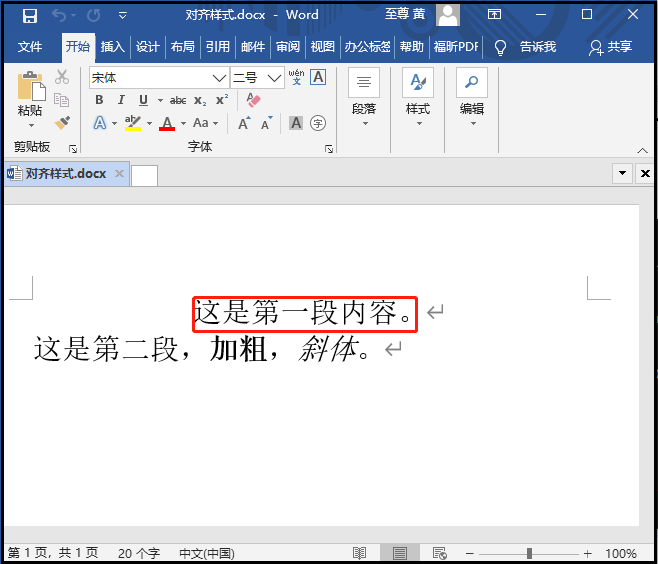Open the 字体 dialog launcher
The width and height of the screenshot is (658, 564).
329,149
